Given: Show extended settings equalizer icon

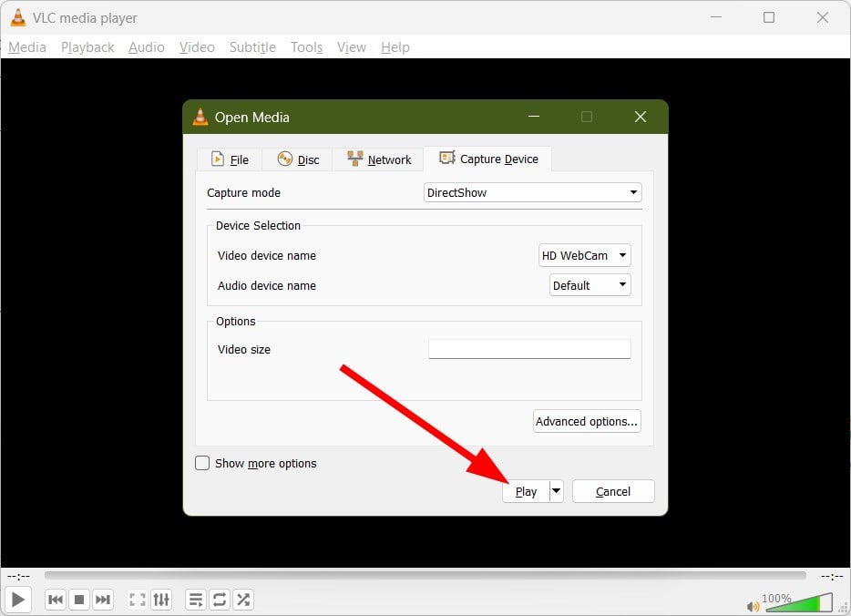Looking at the screenshot, I should [x=162, y=600].
